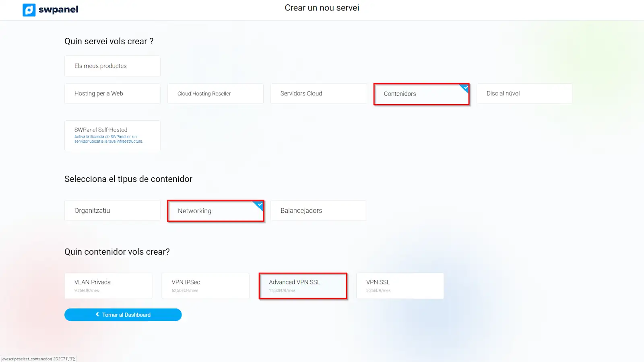Select Hosting per a Web service
Image resolution: width=644 pixels, height=362 pixels.
coord(112,94)
